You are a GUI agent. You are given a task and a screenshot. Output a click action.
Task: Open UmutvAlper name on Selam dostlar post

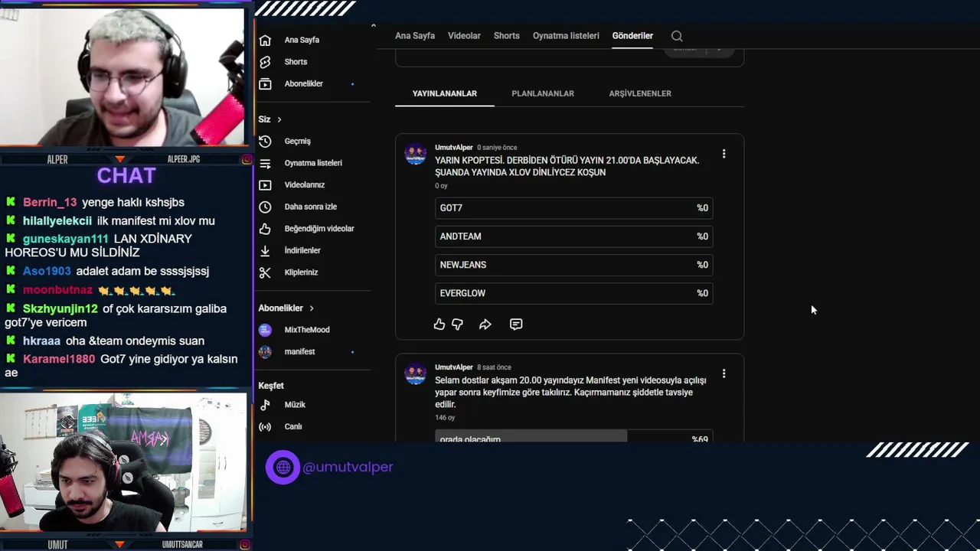coord(454,367)
